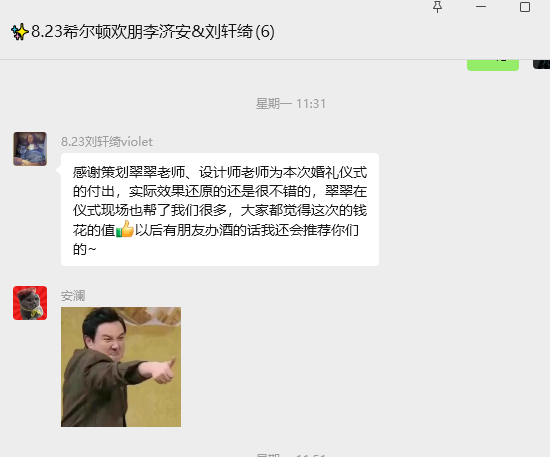Screen dimensions: 550x457
Task: Click the thumbs-up emoji in the message
Action: [x=125, y=229]
